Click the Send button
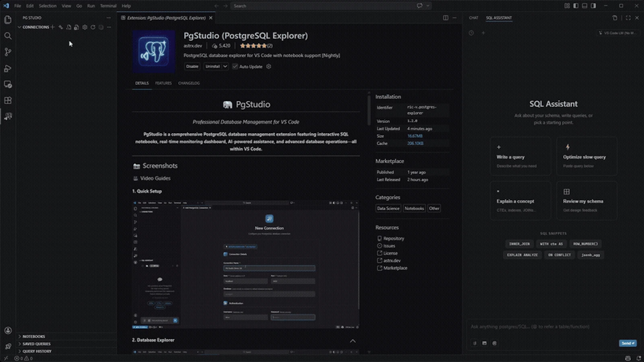This screenshot has height=362, width=644. tap(627, 343)
